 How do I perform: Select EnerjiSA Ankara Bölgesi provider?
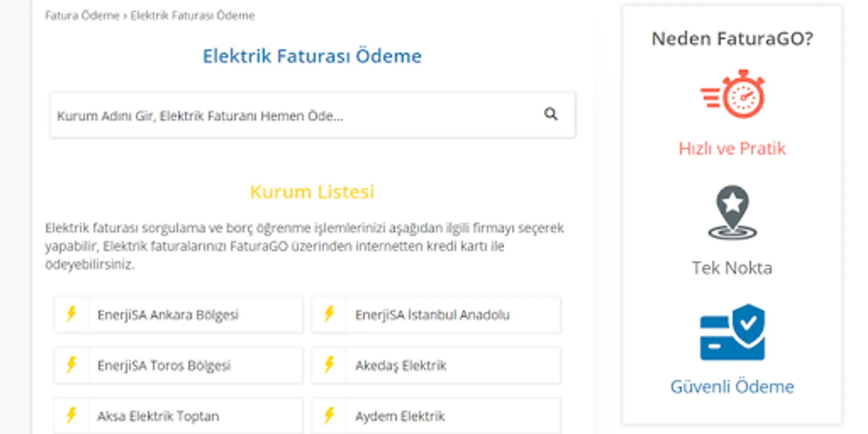pyautogui.click(x=178, y=315)
